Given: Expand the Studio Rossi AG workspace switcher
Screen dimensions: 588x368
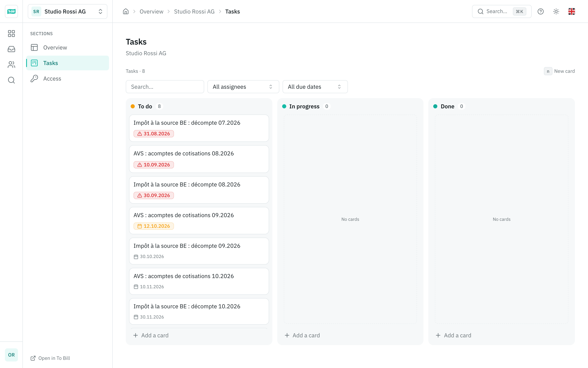Looking at the screenshot, I should click(68, 11).
